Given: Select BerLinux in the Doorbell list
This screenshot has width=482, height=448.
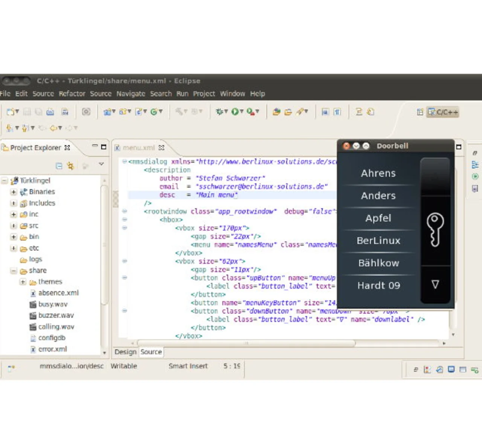Looking at the screenshot, I should [x=378, y=241].
